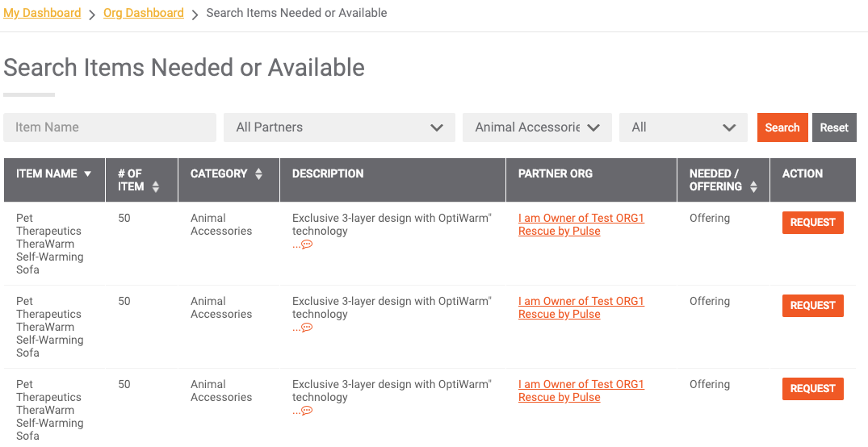
Task: Click first row's quantity 50
Action: [124, 218]
